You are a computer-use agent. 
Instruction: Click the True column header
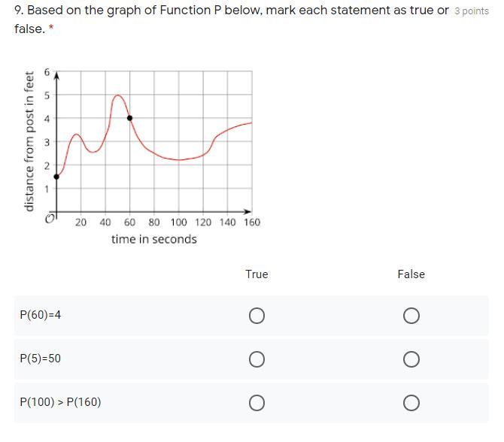tap(257, 274)
